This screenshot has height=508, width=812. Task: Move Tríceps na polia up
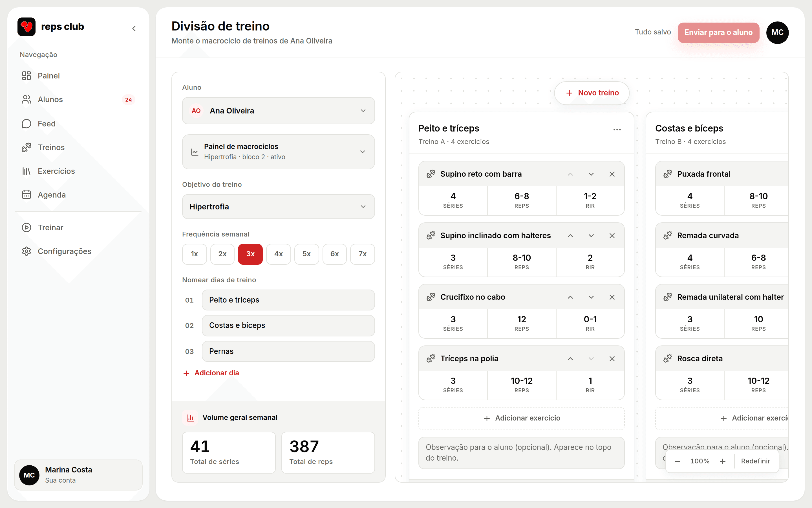(x=570, y=358)
